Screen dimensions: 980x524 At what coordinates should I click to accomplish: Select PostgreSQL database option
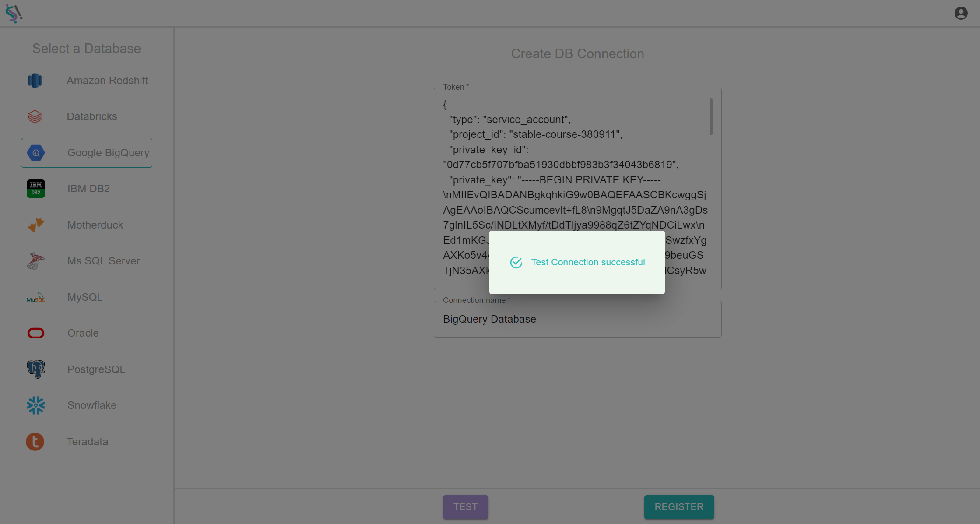click(86, 369)
